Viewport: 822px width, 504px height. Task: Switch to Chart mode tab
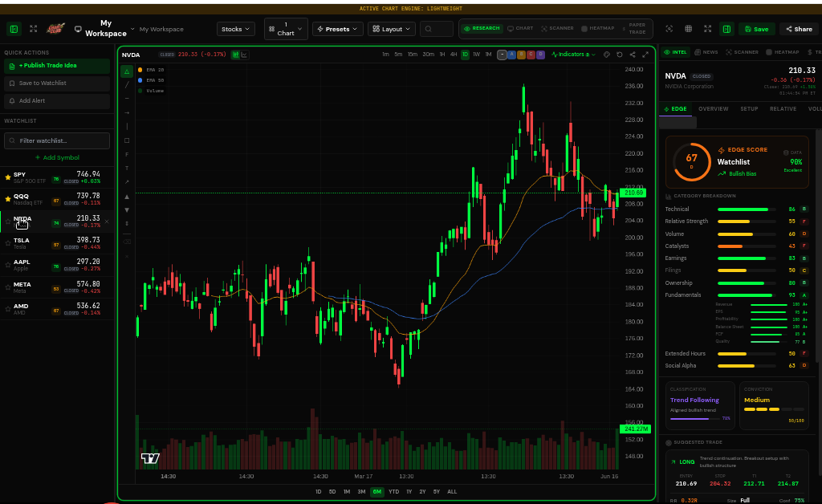click(520, 28)
